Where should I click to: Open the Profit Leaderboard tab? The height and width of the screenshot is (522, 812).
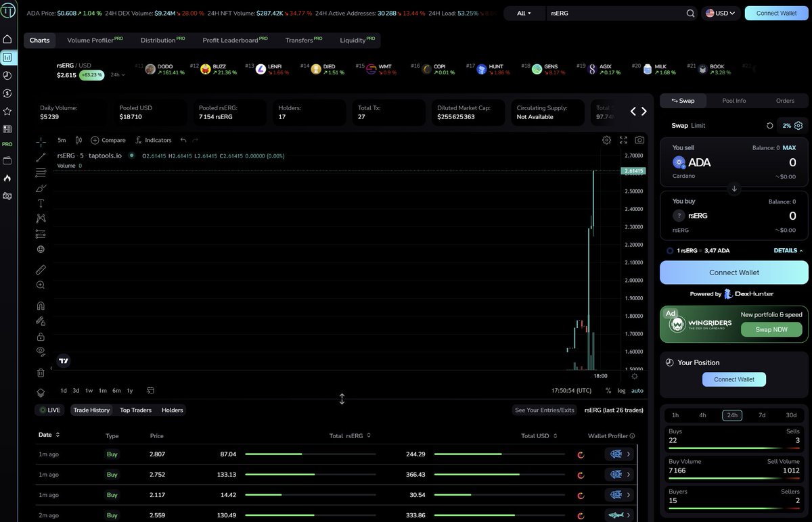pos(235,40)
